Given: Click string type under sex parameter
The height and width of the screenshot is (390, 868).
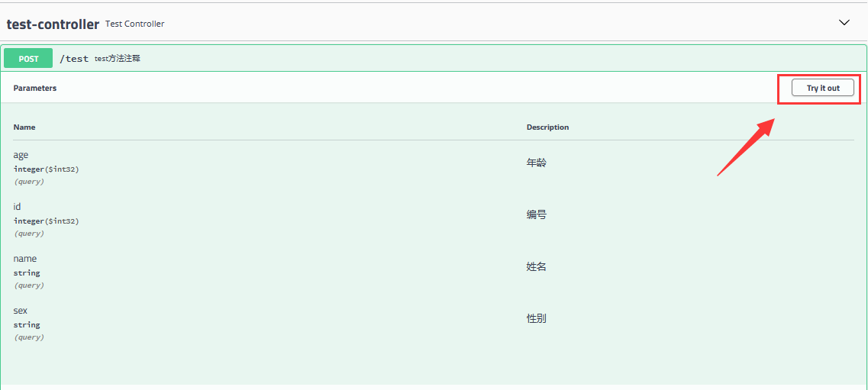Looking at the screenshot, I should click(27, 324).
